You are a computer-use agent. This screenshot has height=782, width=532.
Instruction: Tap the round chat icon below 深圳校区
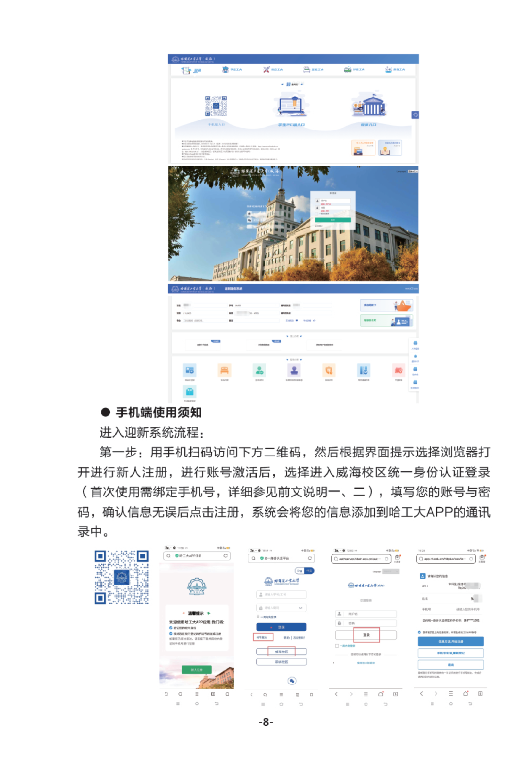(x=292, y=681)
